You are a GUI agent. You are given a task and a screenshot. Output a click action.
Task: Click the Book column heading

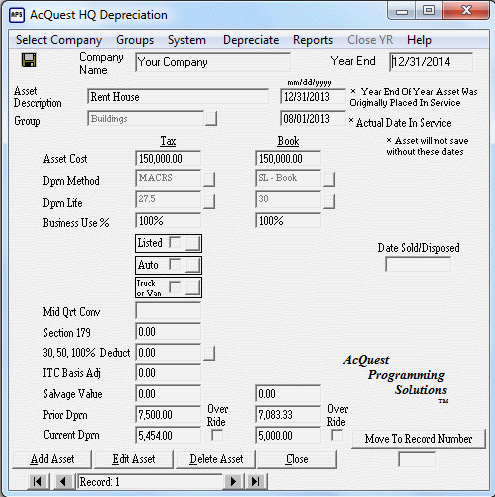point(288,141)
